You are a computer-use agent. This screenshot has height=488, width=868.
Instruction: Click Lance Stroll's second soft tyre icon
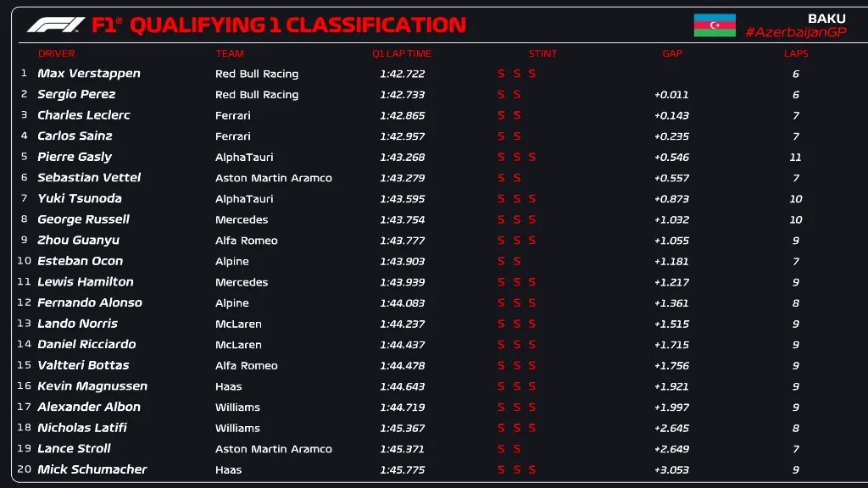[x=516, y=449]
